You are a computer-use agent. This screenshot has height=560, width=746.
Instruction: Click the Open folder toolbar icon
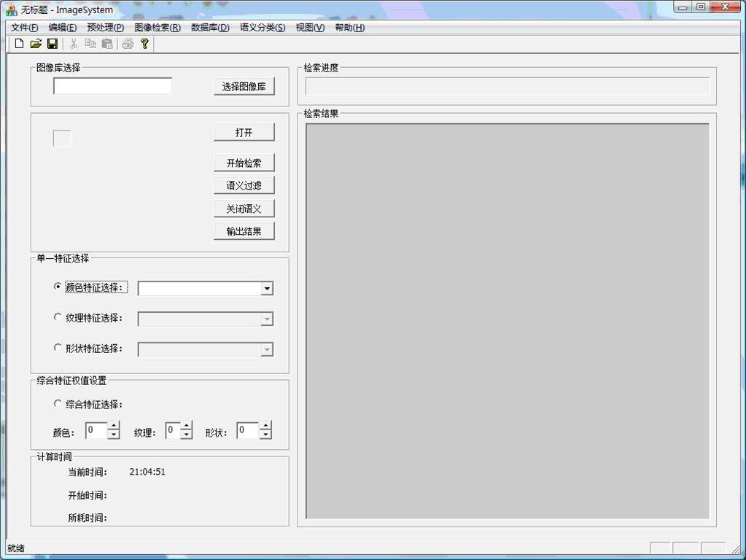click(x=36, y=44)
